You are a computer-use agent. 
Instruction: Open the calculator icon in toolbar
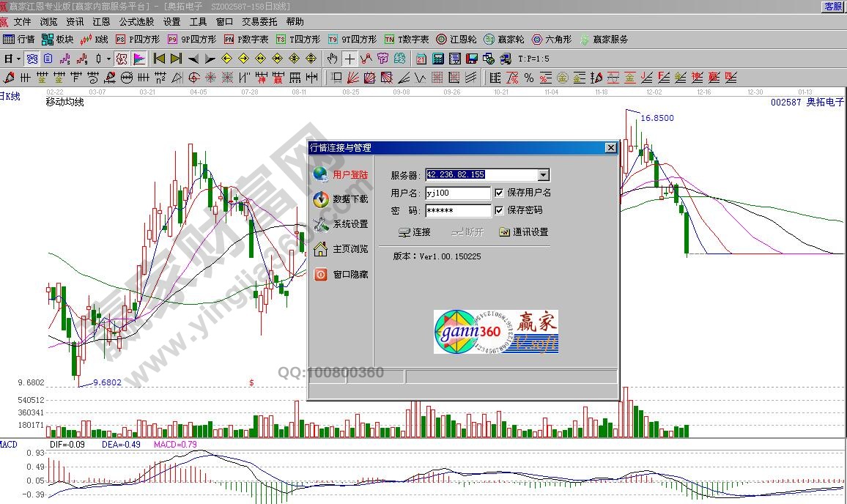click(x=438, y=59)
